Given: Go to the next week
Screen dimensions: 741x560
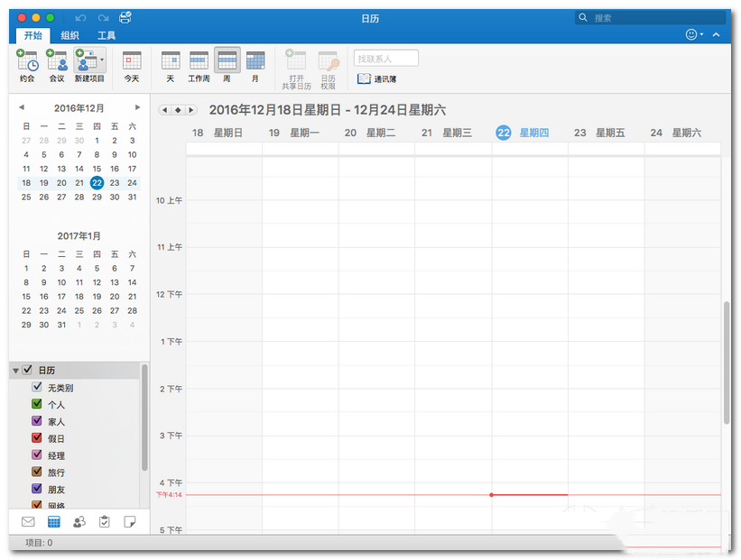Looking at the screenshot, I should click(191, 110).
